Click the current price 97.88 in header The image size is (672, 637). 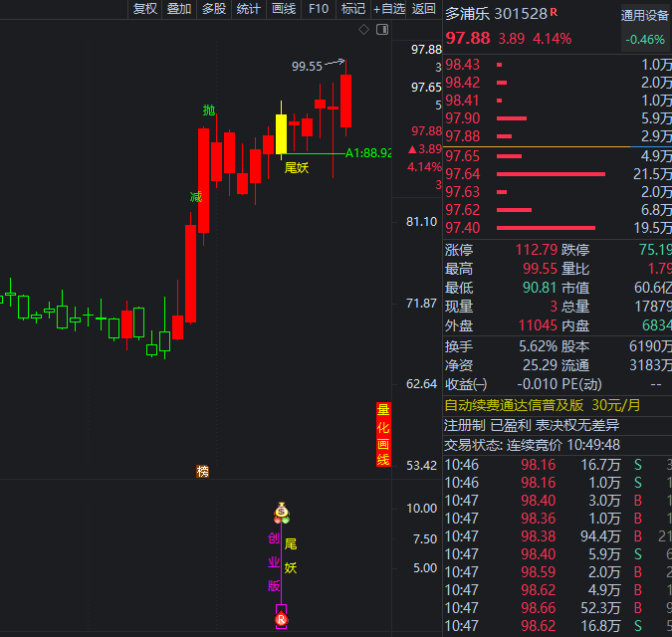(468, 38)
